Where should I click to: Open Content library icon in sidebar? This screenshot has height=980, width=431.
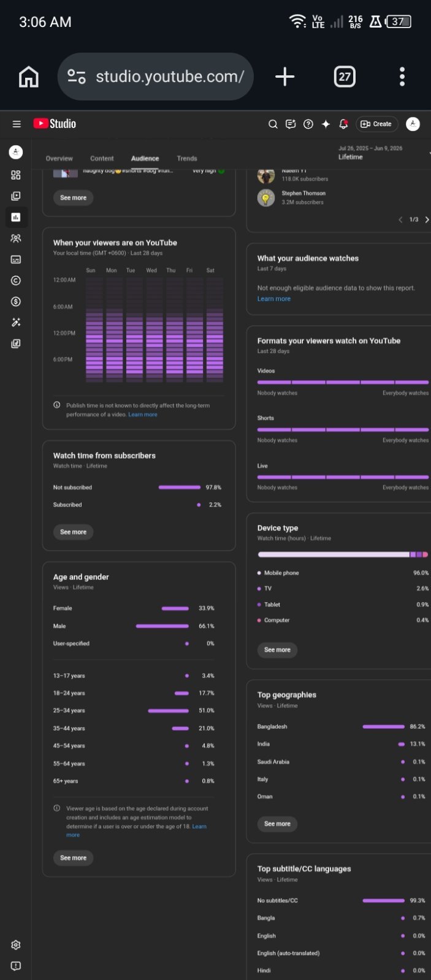pos(16,196)
